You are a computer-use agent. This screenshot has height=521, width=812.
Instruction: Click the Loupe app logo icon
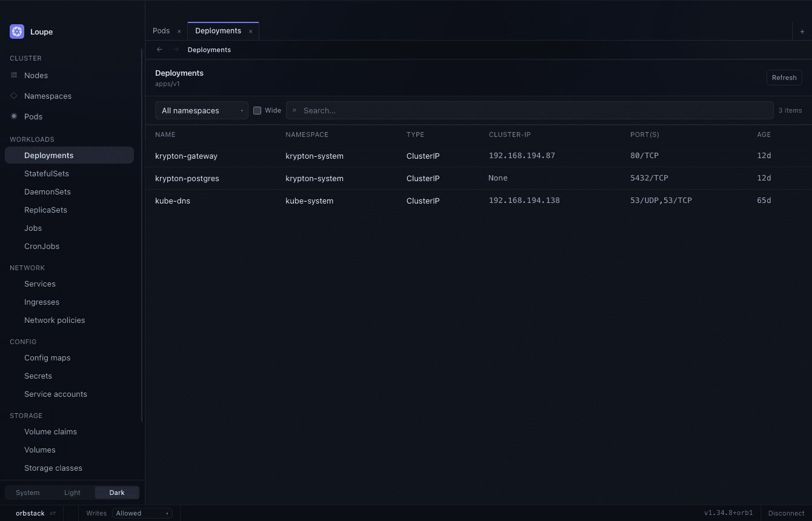point(17,32)
